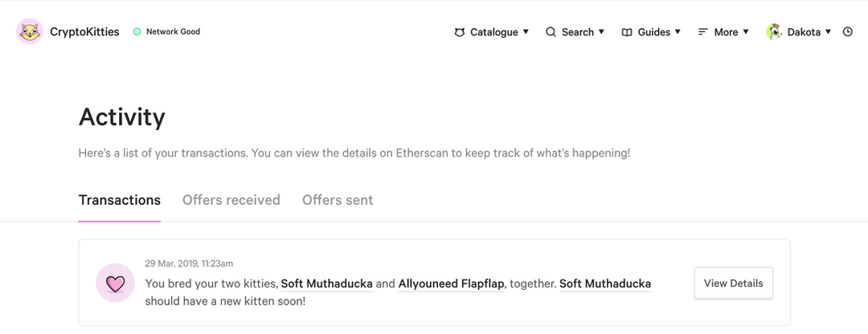
Task: Expand the Guides dropdown arrow
Action: (678, 32)
